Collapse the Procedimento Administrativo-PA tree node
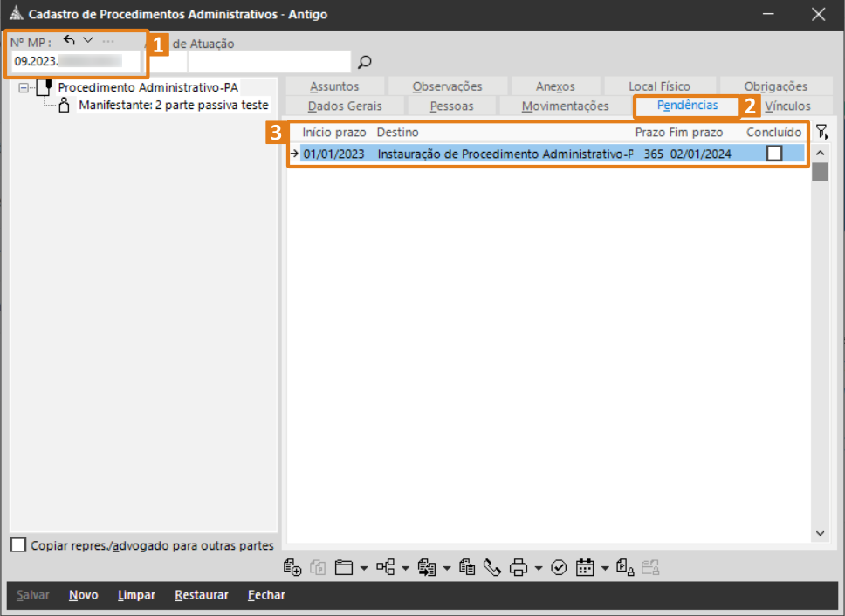Image resolution: width=845 pixels, height=616 pixels. click(x=24, y=88)
